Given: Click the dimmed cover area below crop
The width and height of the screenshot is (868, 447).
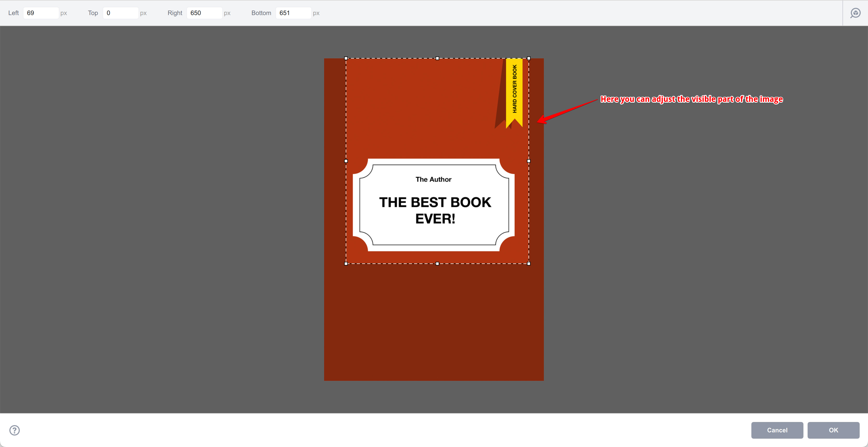Looking at the screenshot, I should (434, 322).
